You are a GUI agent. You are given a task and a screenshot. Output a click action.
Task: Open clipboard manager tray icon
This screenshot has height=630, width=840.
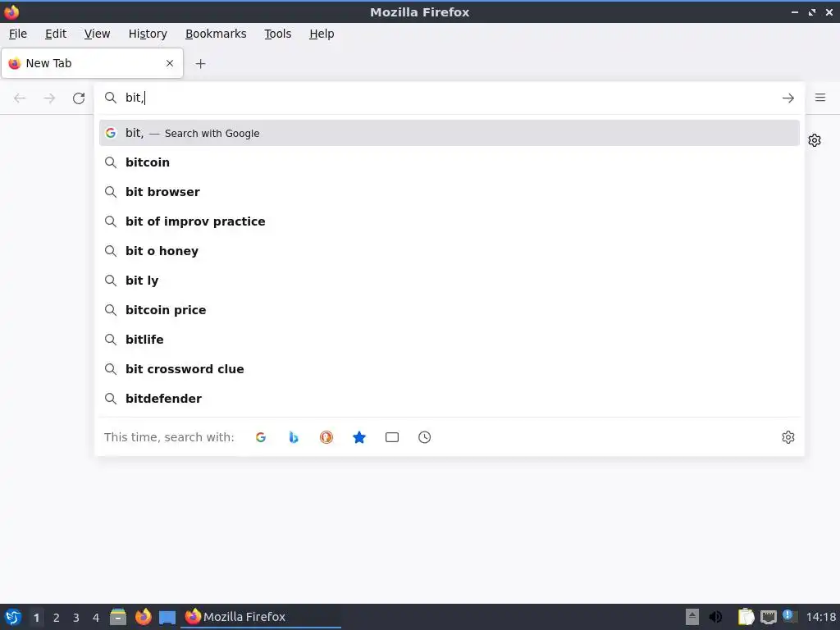click(746, 617)
